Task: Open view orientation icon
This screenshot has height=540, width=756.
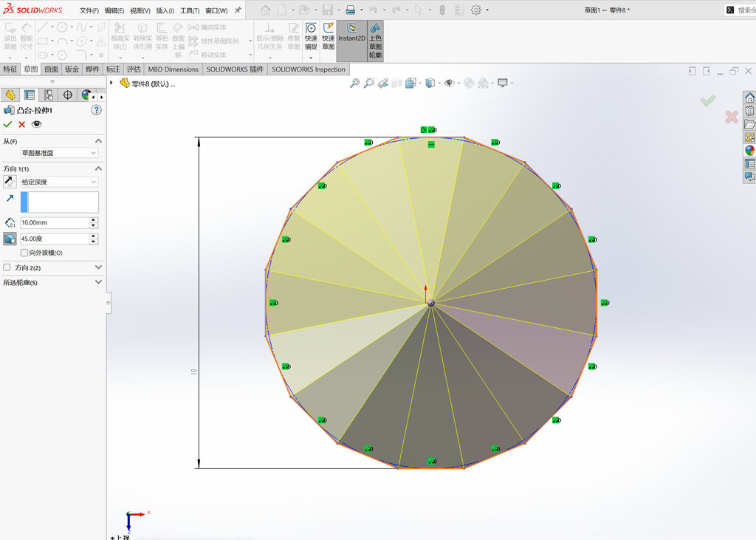Action: 410,83
